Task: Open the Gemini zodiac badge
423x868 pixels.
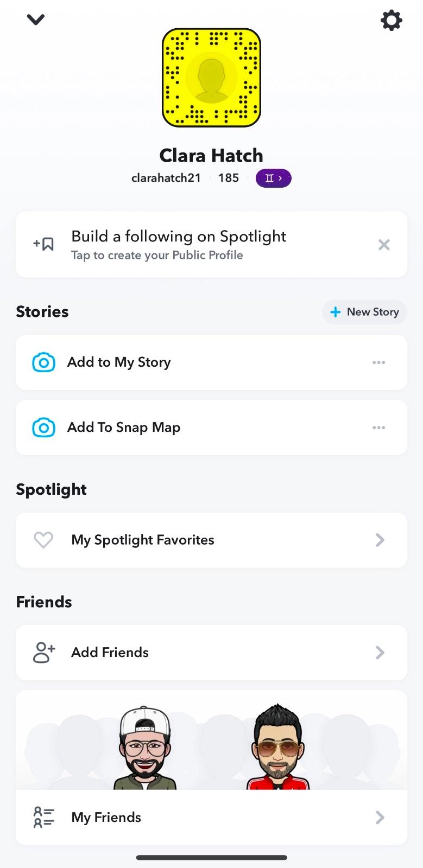Action: [x=273, y=178]
